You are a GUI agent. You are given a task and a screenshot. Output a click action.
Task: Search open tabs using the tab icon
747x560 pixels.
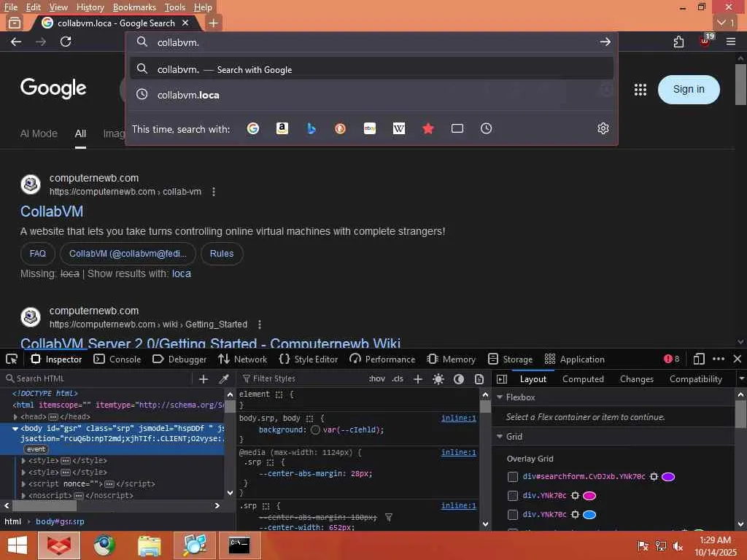pos(457,128)
